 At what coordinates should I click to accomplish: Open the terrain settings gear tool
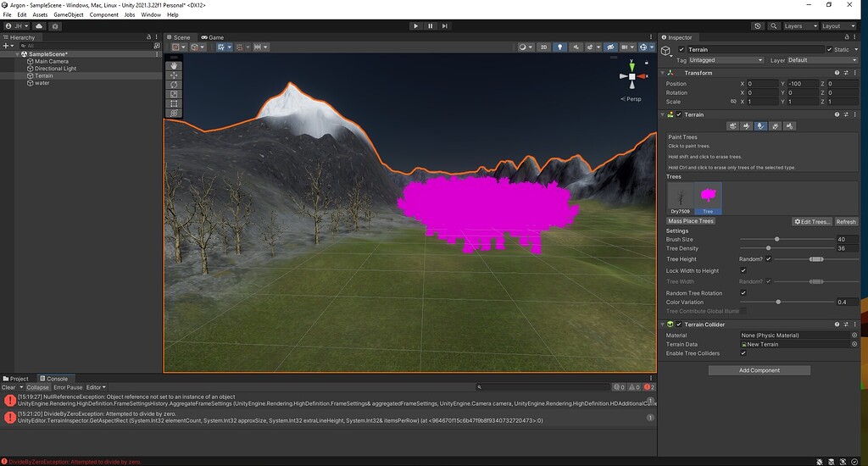click(x=790, y=126)
